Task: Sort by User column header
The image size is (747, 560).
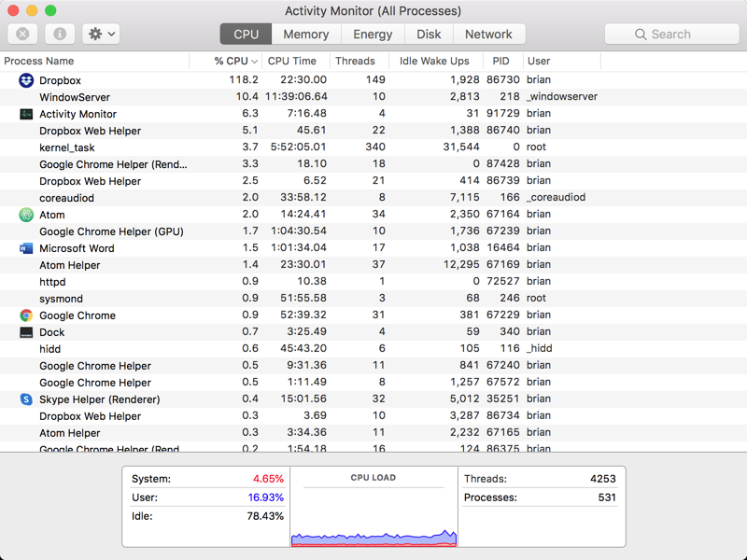Action: coord(562,61)
